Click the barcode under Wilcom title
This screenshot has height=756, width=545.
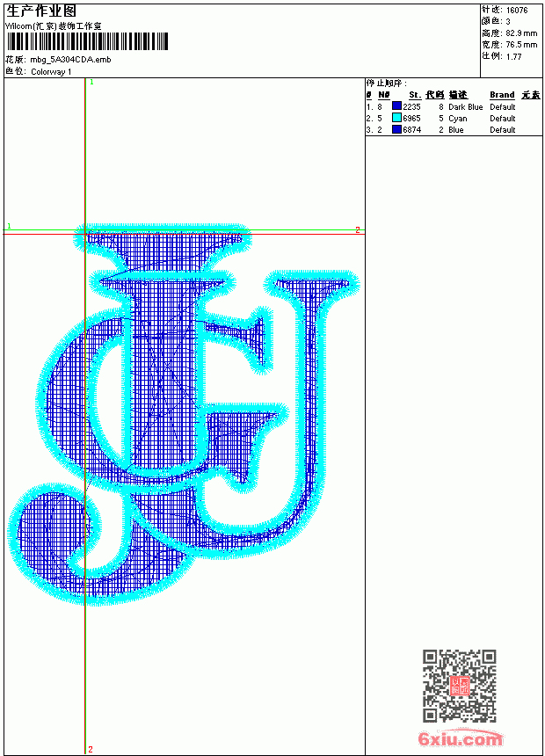87,41
